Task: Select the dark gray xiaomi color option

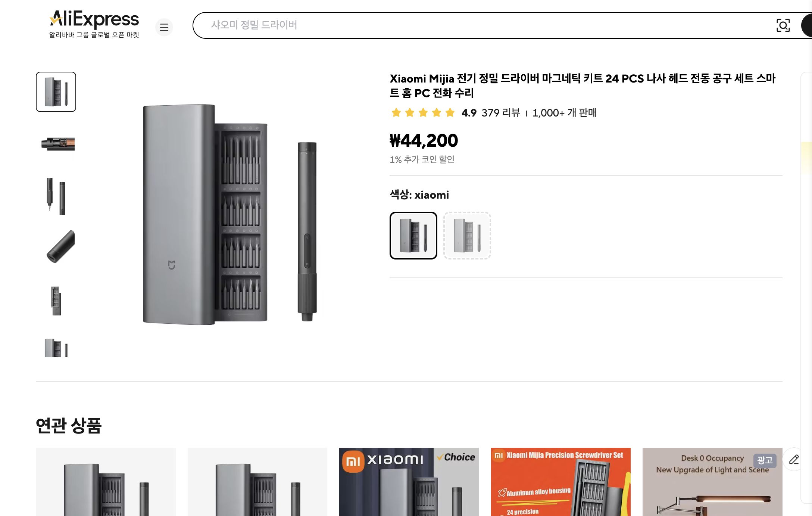Action: (x=413, y=236)
